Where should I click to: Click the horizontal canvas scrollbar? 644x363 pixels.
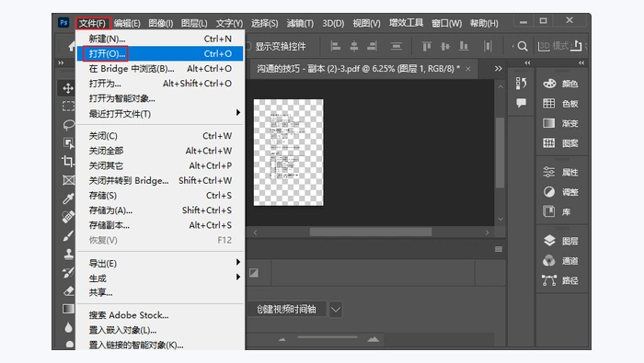(x=371, y=233)
